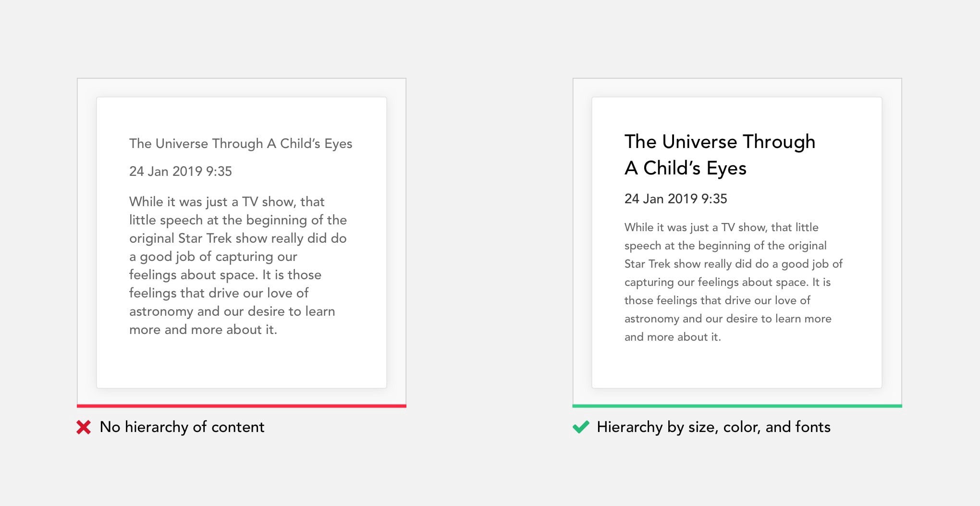Click the word 'Through' in right title
This screenshot has width=980, height=506.
click(779, 142)
